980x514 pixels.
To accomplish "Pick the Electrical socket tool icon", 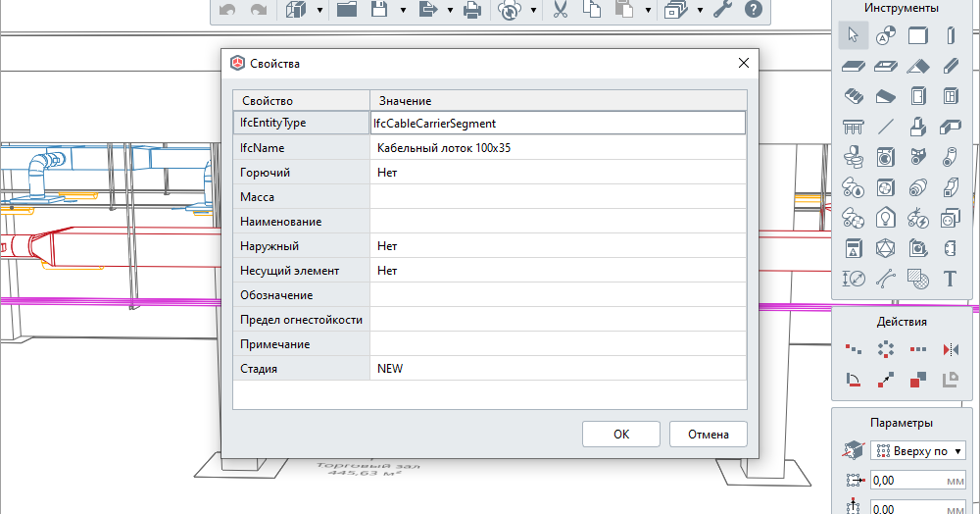I will click(x=951, y=218).
